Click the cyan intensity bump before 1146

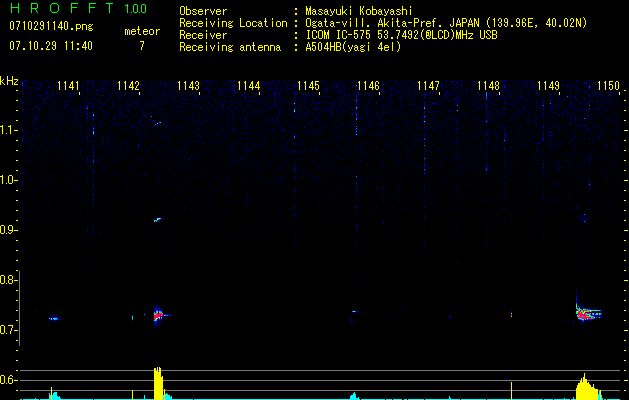coord(354,396)
